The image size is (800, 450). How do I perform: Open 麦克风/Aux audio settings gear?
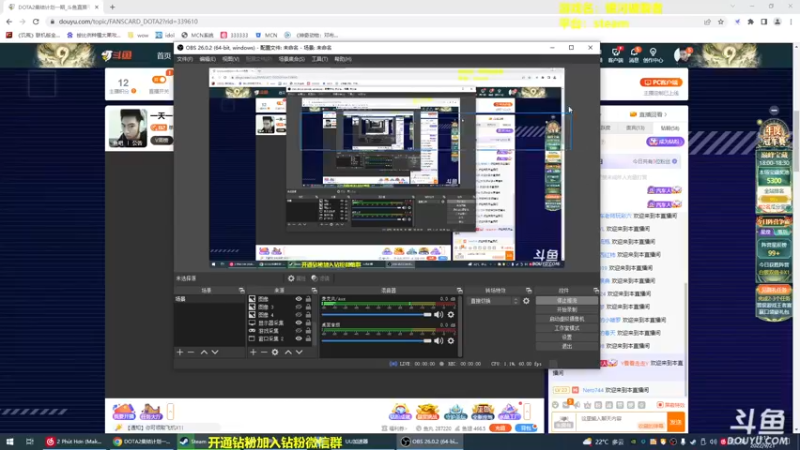451,315
